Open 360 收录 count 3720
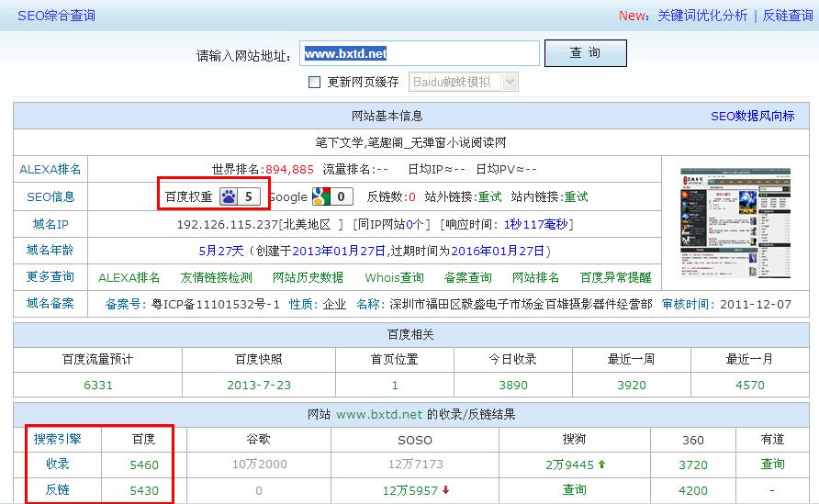The image size is (819, 504). (693, 465)
